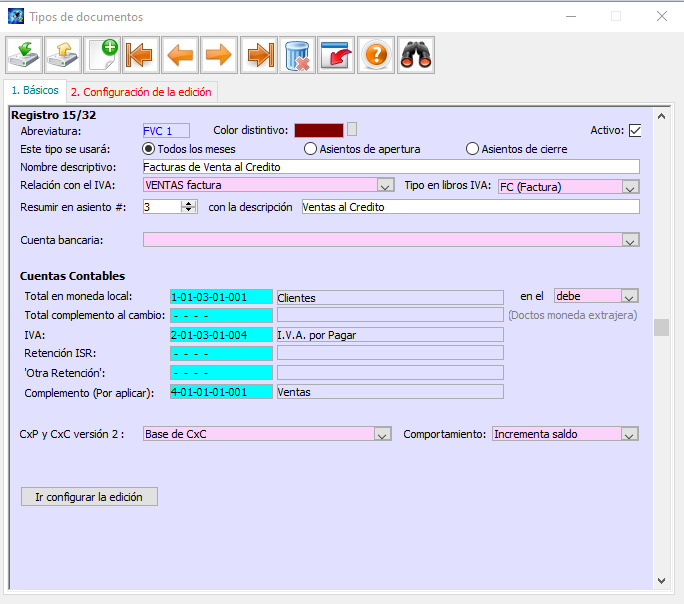This screenshot has width=684, height=604.
Task: Click Total en moneda local account code
Action: click(221, 297)
